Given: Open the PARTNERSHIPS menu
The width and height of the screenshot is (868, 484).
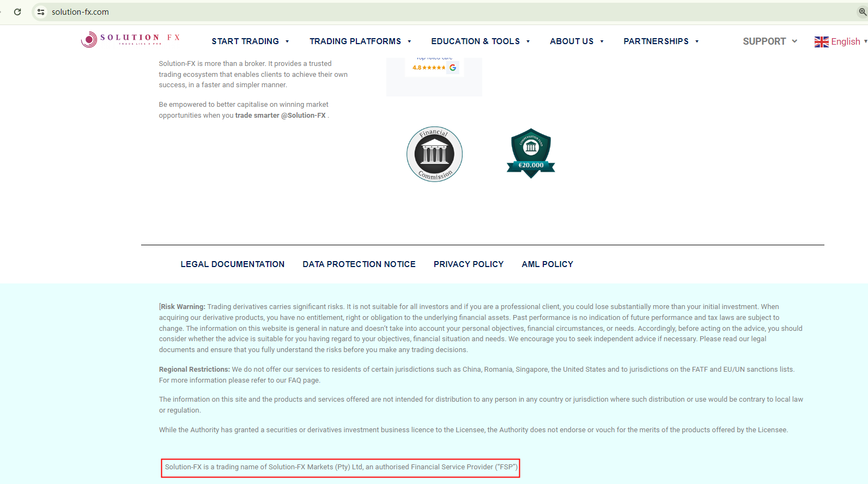Looking at the screenshot, I should (x=656, y=41).
